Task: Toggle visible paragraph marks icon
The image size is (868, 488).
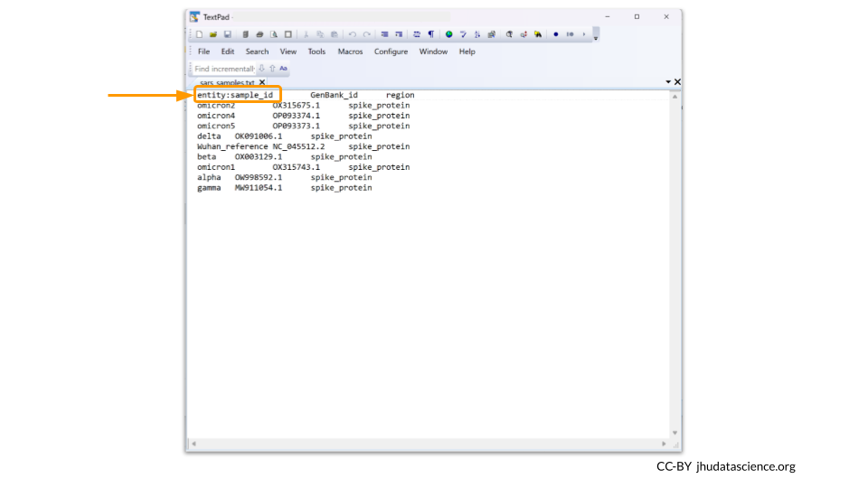Action: [430, 34]
